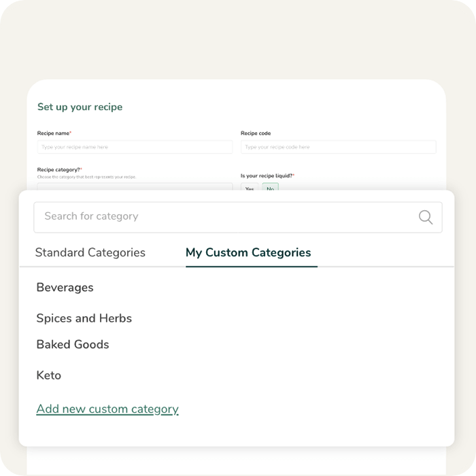Pick the Keto category

(x=49, y=375)
